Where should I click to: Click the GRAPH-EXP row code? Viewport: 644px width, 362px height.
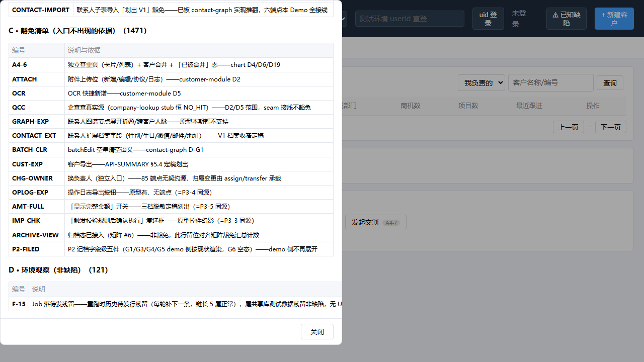[30, 121]
